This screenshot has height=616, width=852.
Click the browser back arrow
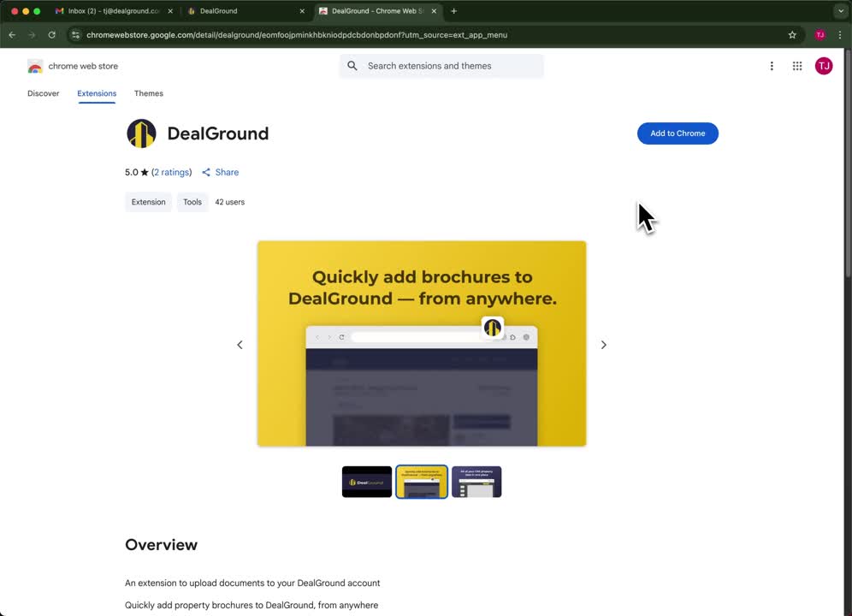(x=12, y=35)
